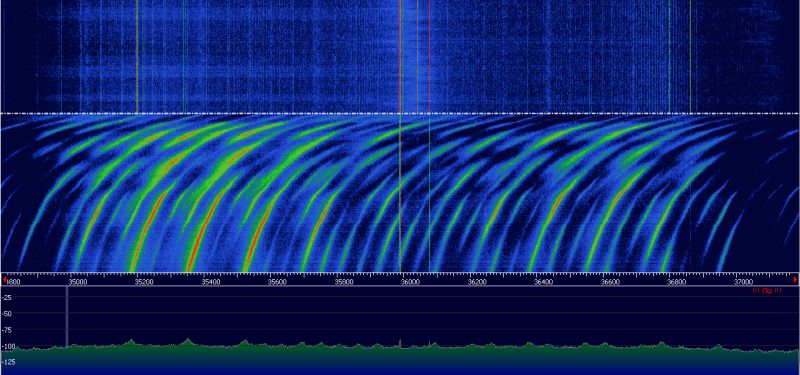The height and width of the screenshot is (375, 800).
Task: Click the red Clip warning indicator
Action: tap(767, 291)
